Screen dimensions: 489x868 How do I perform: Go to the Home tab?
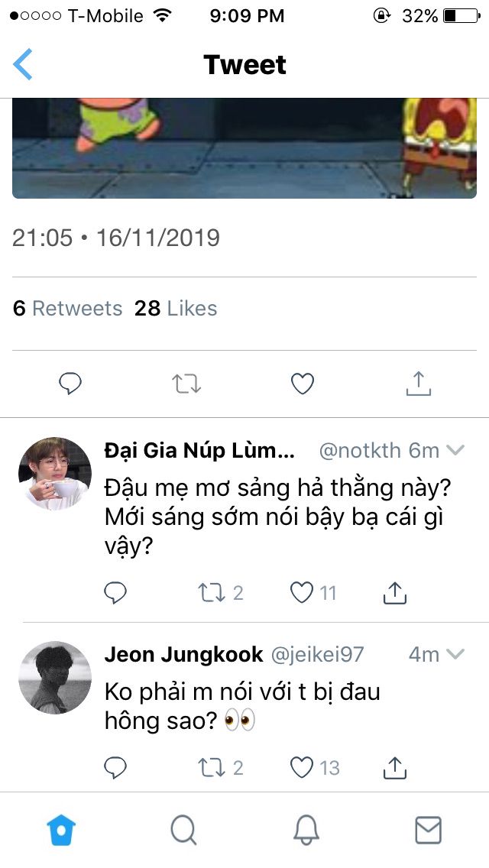tap(61, 830)
